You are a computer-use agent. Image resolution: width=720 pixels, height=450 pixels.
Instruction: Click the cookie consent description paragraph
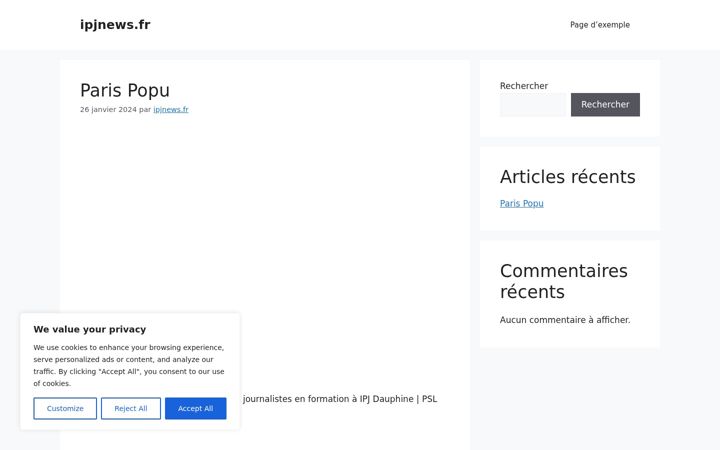129,365
